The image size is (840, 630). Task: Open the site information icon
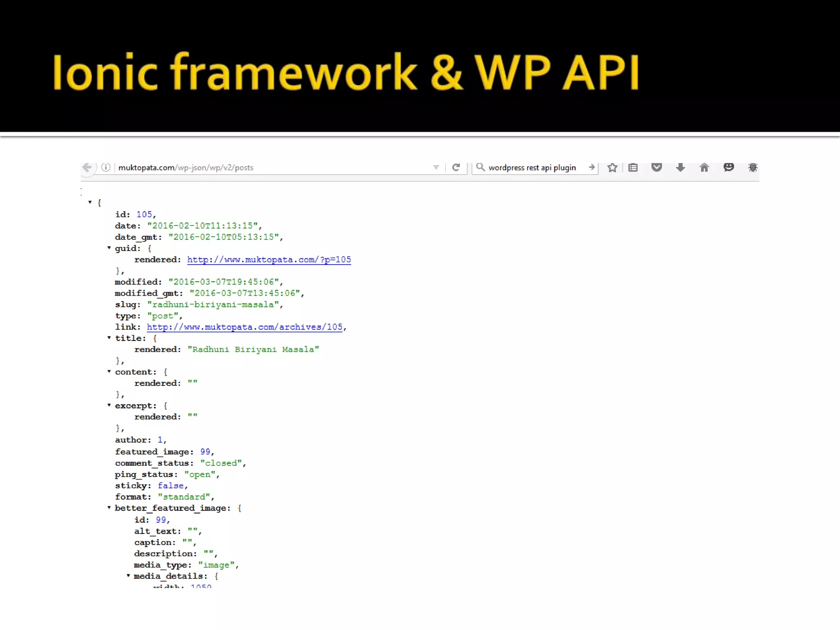[x=106, y=167]
